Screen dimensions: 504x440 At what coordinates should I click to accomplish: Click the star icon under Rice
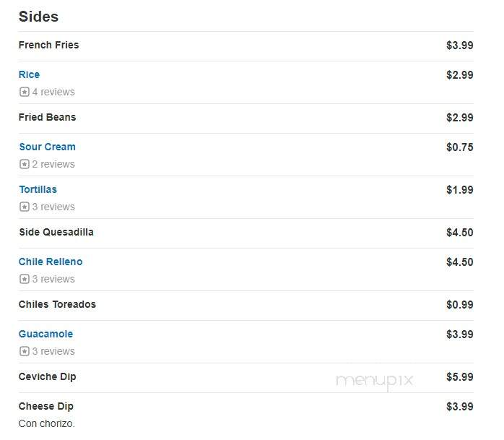25,92
